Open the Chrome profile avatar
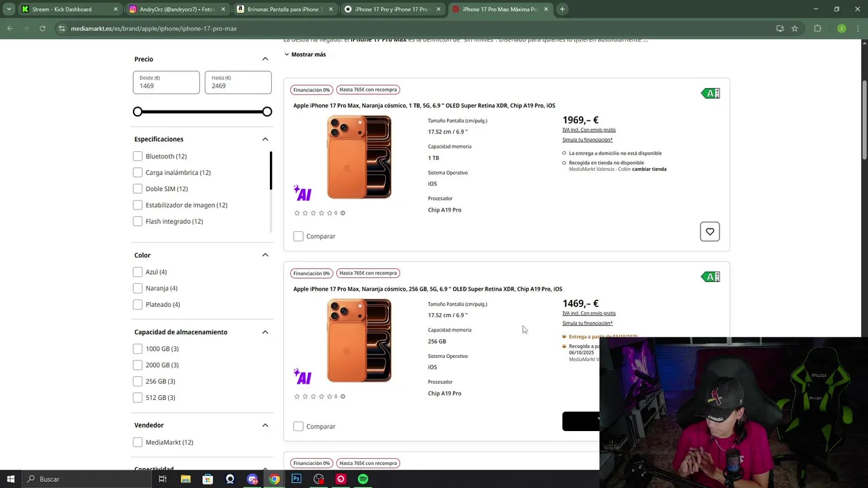 [842, 28]
